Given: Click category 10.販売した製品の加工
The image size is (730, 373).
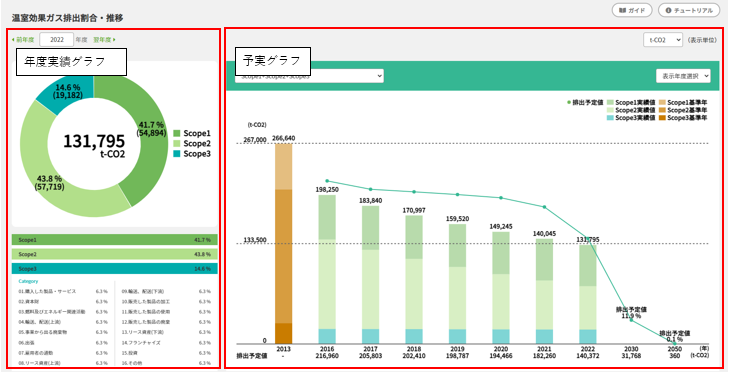Looking at the screenshot, I should click(x=146, y=302).
